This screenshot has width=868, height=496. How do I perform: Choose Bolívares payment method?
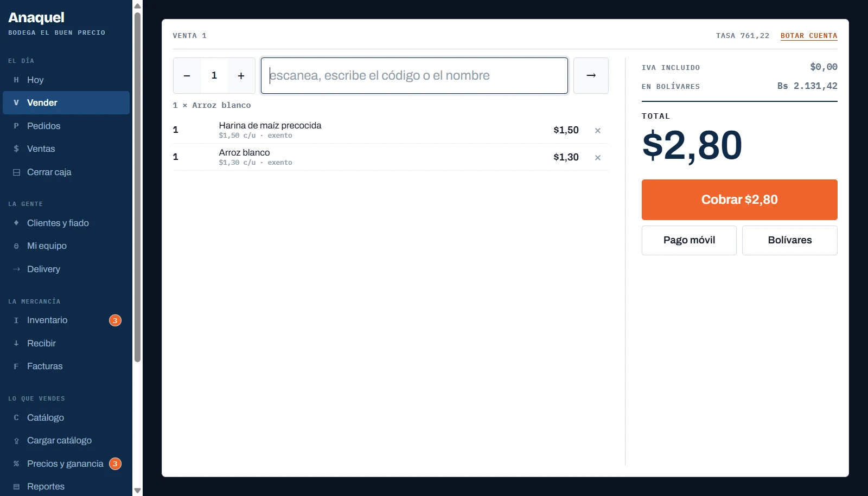790,240
